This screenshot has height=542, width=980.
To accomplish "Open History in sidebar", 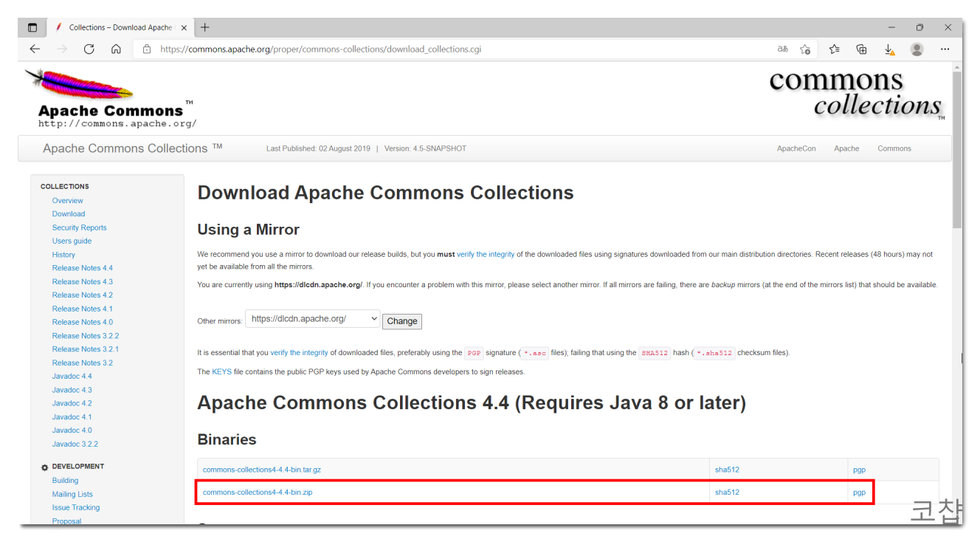I will [x=63, y=255].
